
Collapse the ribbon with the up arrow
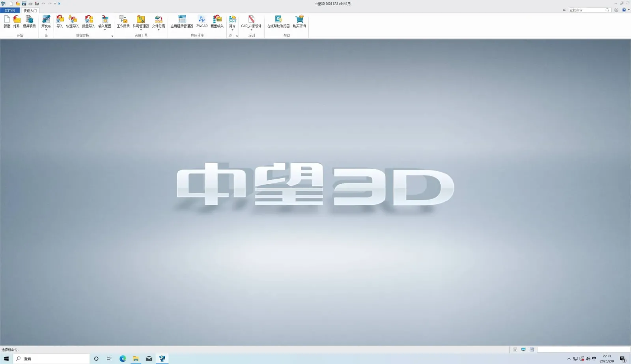coord(564,10)
